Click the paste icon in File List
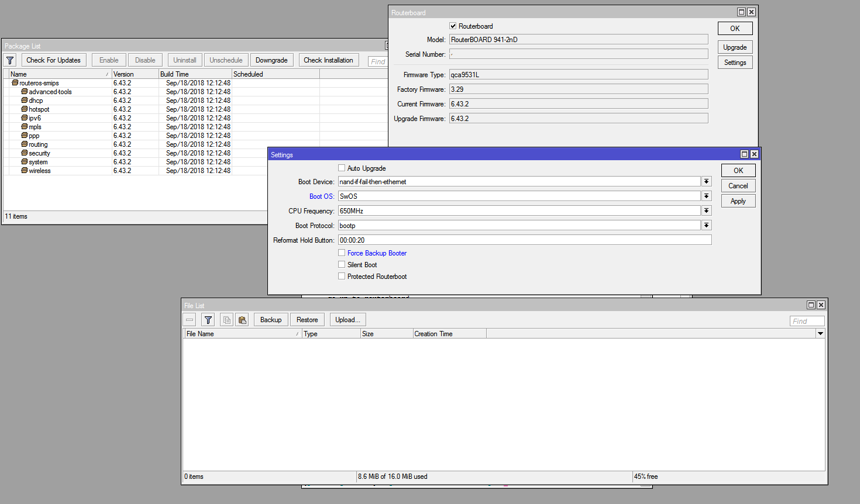860x504 pixels. tap(242, 320)
